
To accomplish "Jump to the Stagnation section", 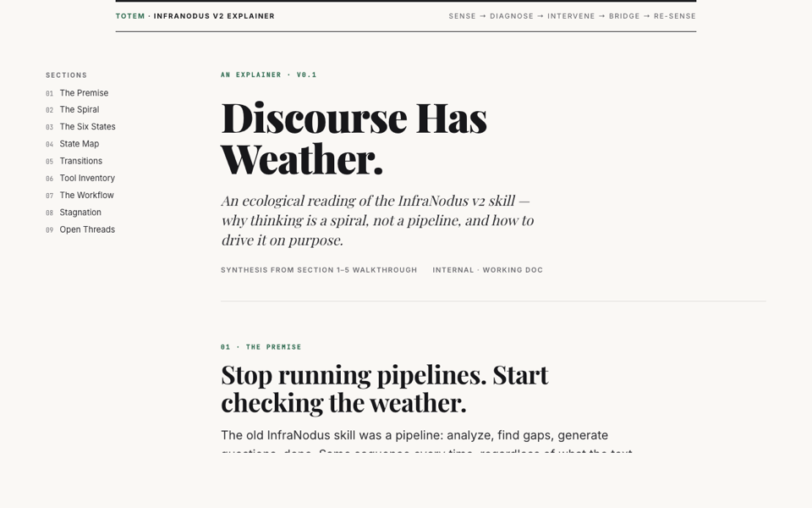I will (x=80, y=213).
